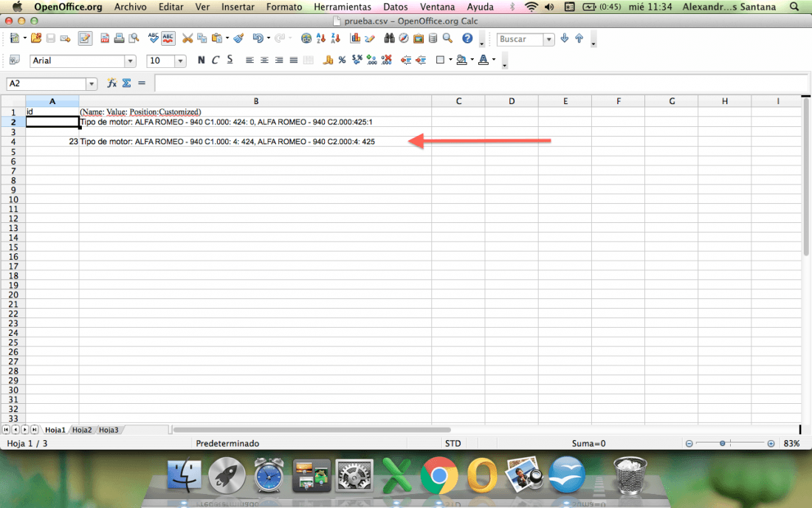Toggle italic formatting
The height and width of the screenshot is (508, 812).
[216, 60]
